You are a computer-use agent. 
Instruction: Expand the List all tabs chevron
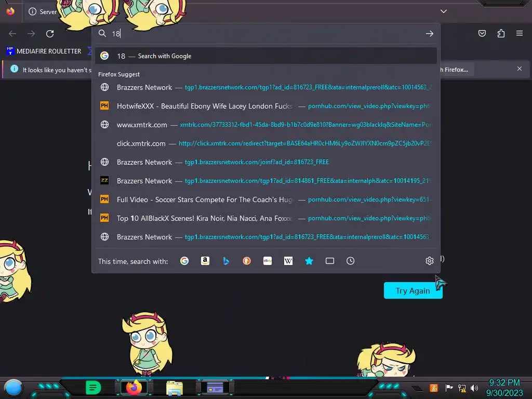(x=444, y=11)
